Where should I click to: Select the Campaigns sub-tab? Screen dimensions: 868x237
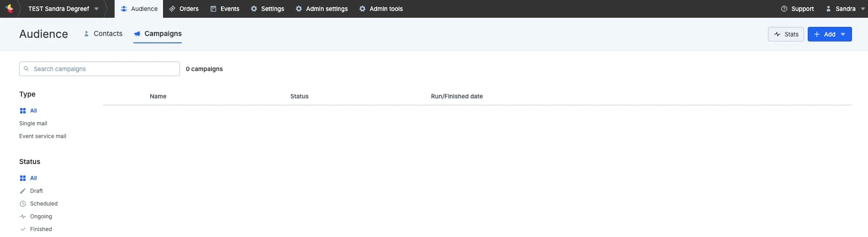pyautogui.click(x=158, y=34)
